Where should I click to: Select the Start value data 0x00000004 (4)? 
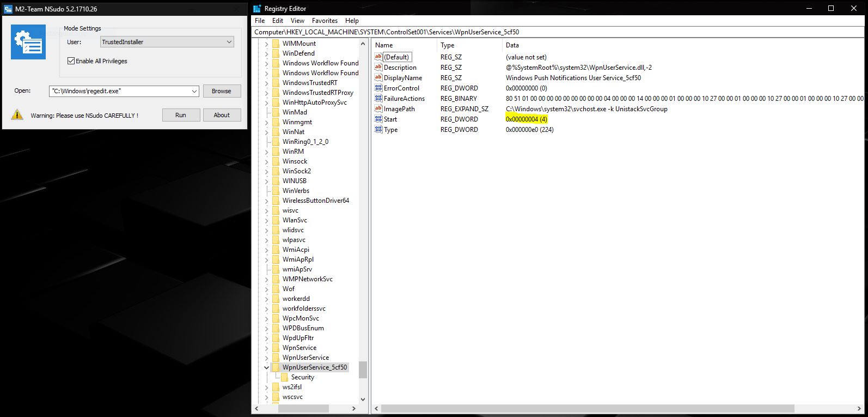click(527, 119)
